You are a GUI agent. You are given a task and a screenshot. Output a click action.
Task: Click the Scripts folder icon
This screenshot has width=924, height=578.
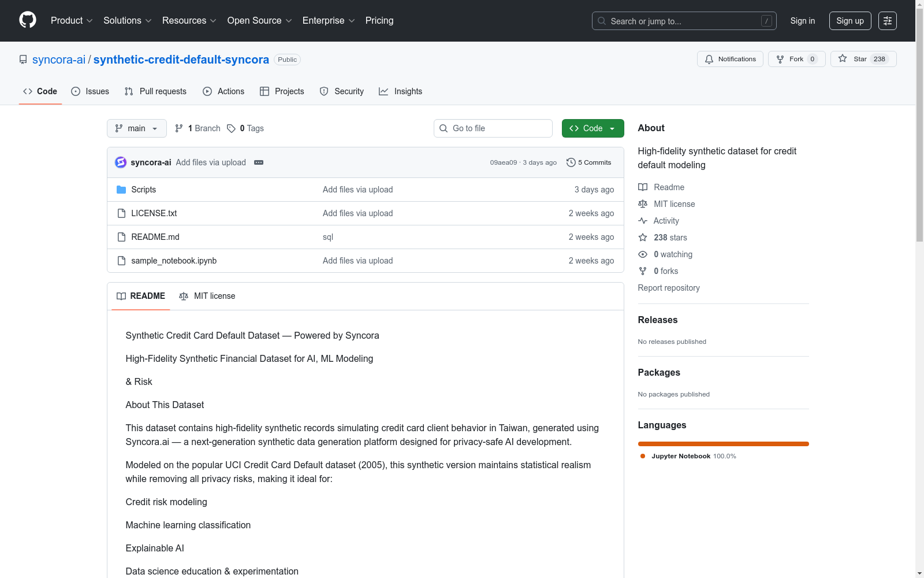tap(121, 190)
